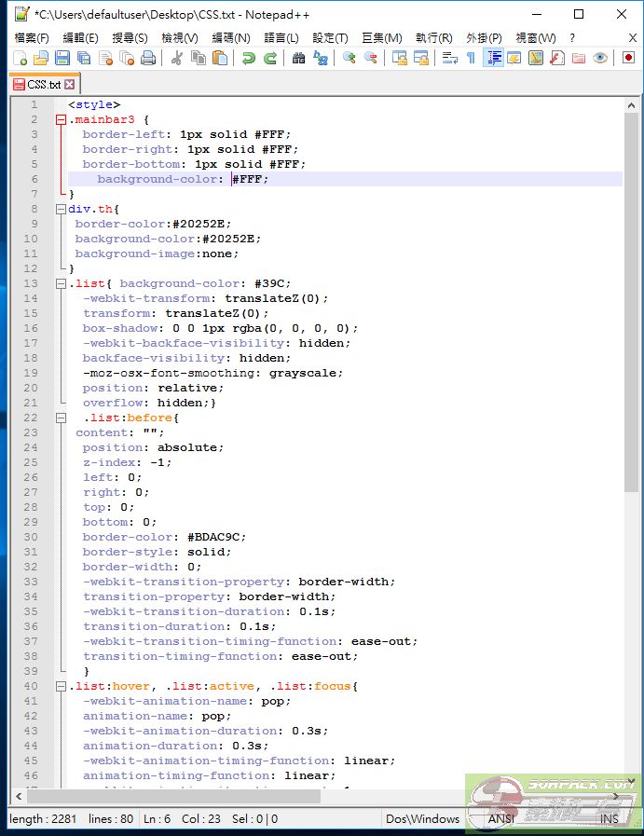Click the Zoom In magnifier icon
644x836 pixels.
tap(349, 59)
